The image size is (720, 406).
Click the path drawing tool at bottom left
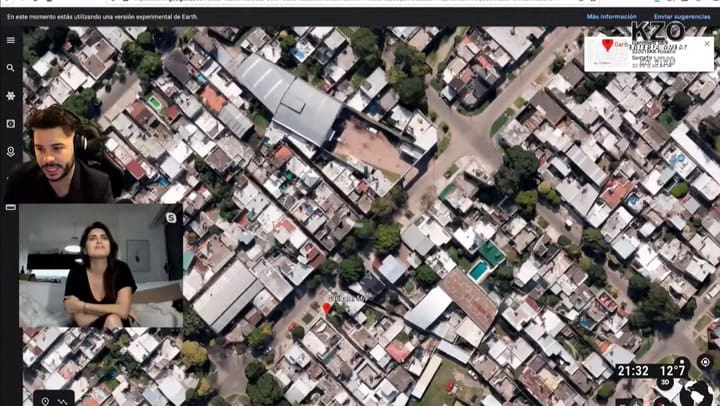[63, 401]
